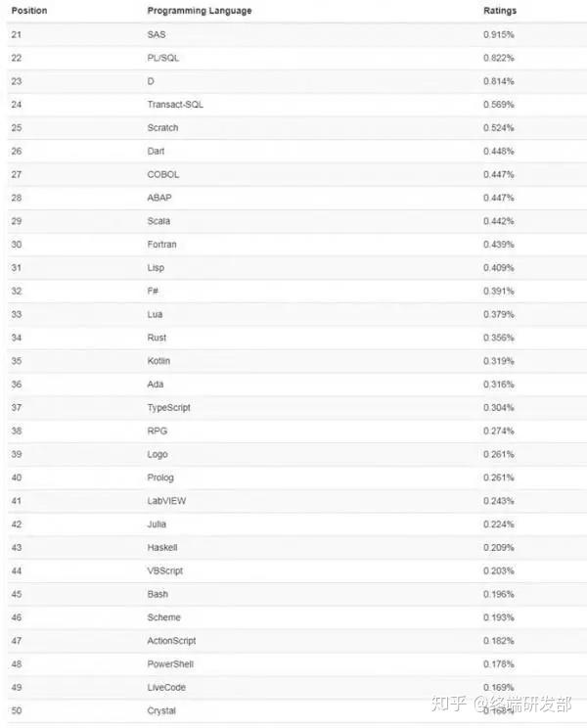Click the PowerShell entry
This screenshot has width=587, height=728.
pos(170,664)
